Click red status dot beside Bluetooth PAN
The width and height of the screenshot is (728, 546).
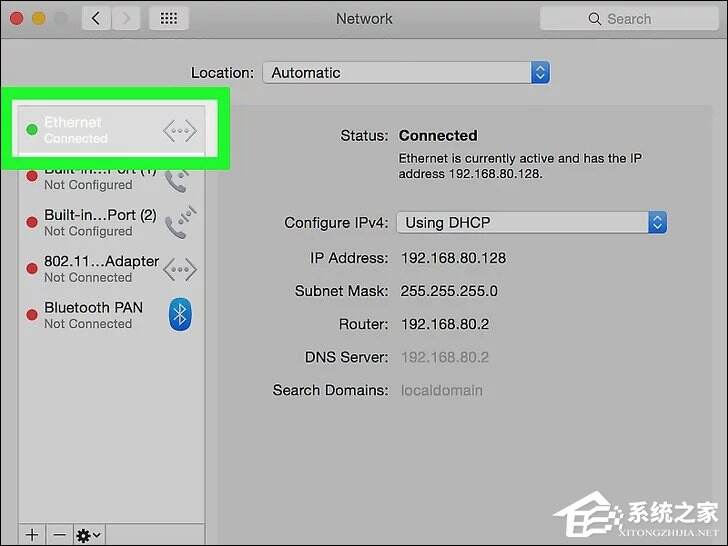click(x=32, y=315)
